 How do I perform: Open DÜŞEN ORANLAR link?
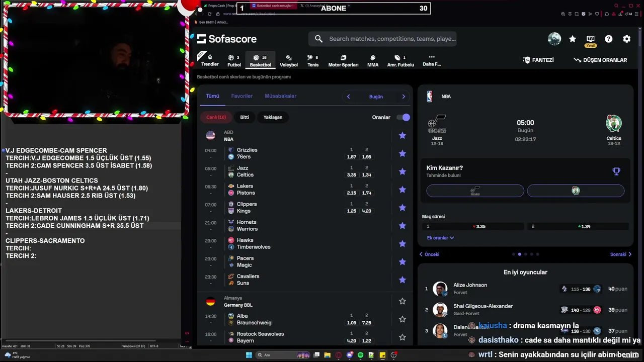pyautogui.click(x=600, y=60)
